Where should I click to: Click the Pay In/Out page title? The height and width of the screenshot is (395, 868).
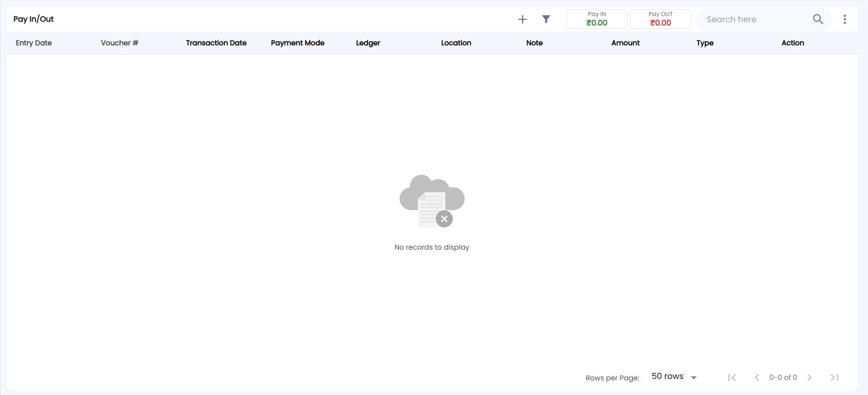(34, 19)
